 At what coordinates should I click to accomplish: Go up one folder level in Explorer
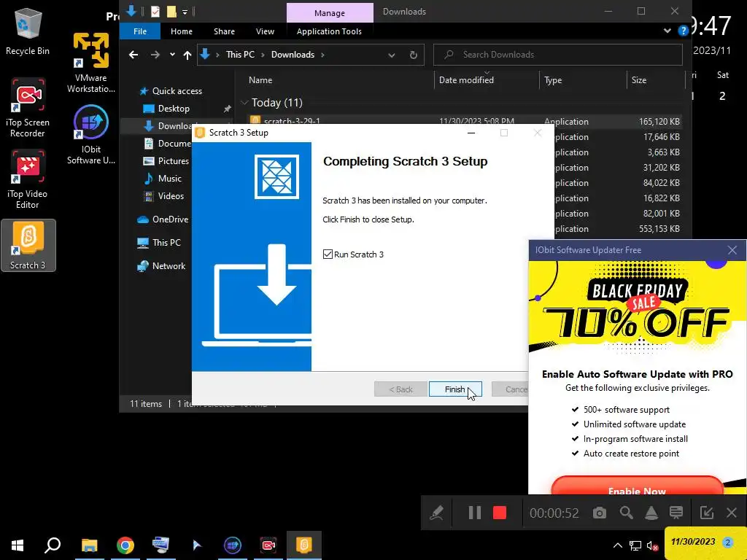[187, 55]
